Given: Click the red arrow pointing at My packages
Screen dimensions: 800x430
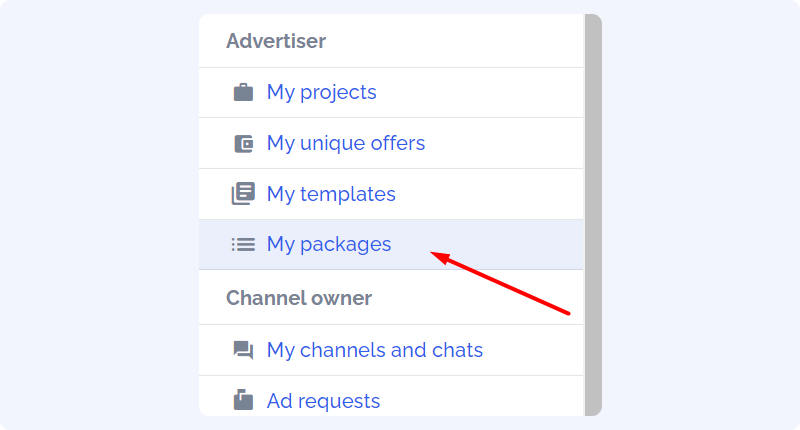Looking at the screenshot, I should [500, 283].
